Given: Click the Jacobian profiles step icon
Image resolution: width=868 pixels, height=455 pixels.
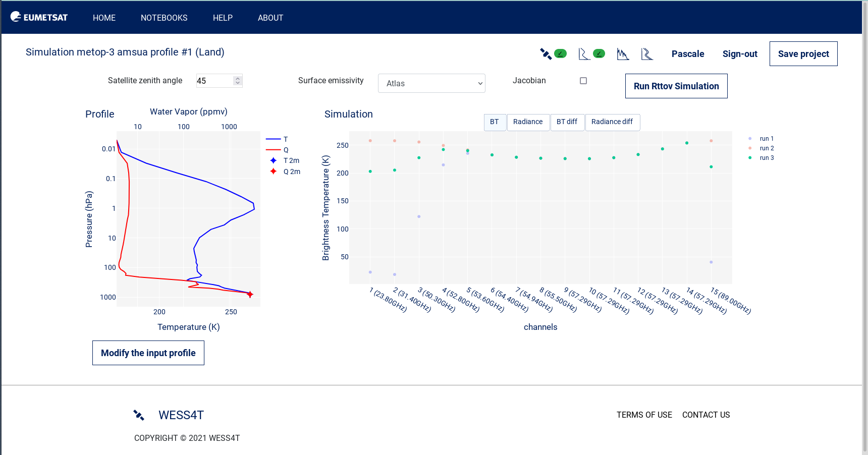Looking at the screenshot, I should coord(647,53).
